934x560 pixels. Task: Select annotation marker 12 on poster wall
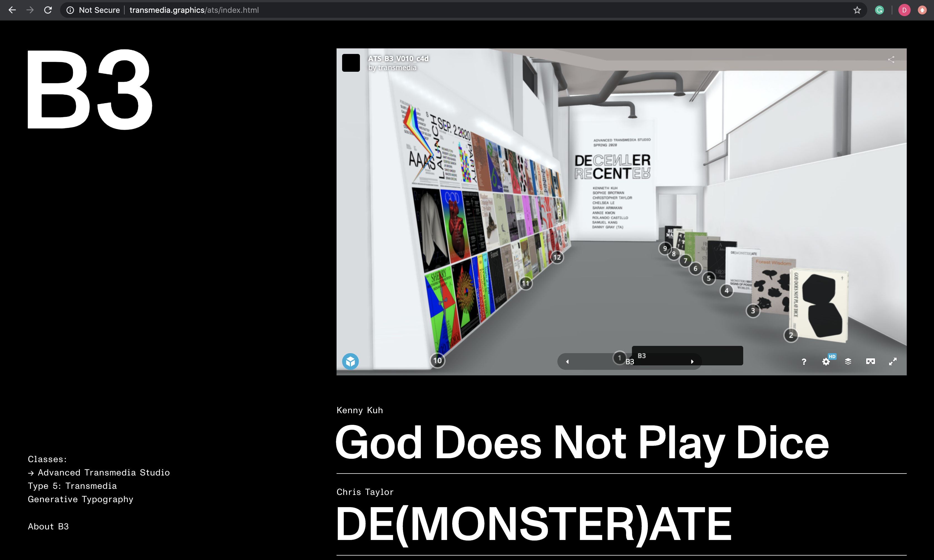[x=557, y=258]
